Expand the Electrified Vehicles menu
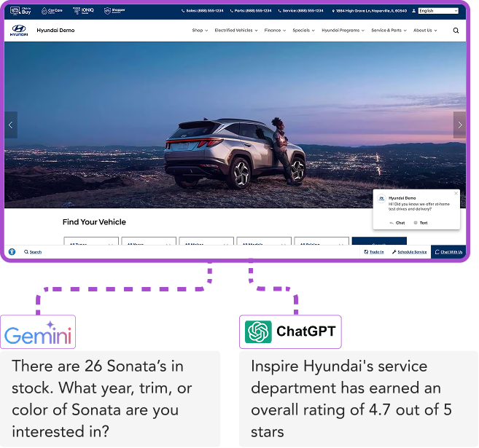The image size is (479, 448). click(236, 30)
